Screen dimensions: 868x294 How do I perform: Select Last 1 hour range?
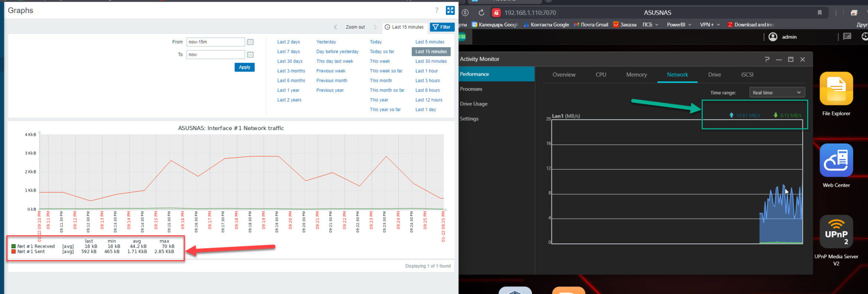[x=426, y=71]
